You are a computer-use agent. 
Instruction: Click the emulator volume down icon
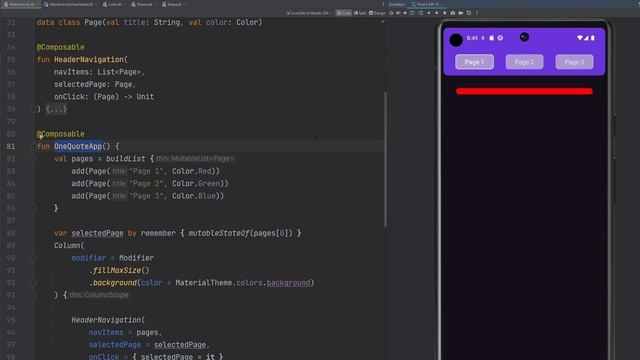click(405, 13)
